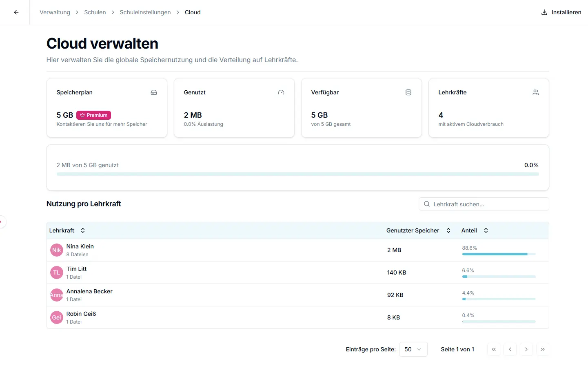Open Schuleinstellungen breadcrumb
The image size is (588, 382).
point(145,12)
